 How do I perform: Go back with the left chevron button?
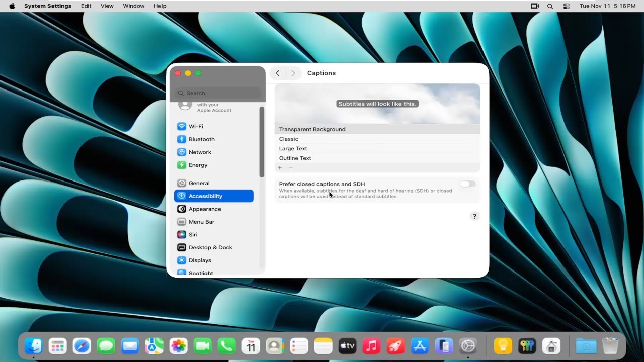(277, 73)
